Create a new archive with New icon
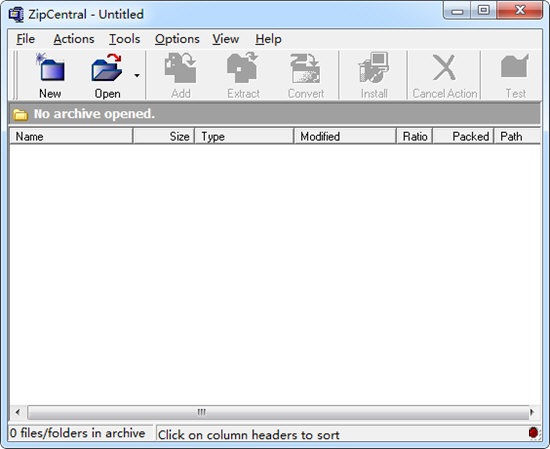Image resolution: width=550 pixels, height=449 pixels. click(50, 67)
